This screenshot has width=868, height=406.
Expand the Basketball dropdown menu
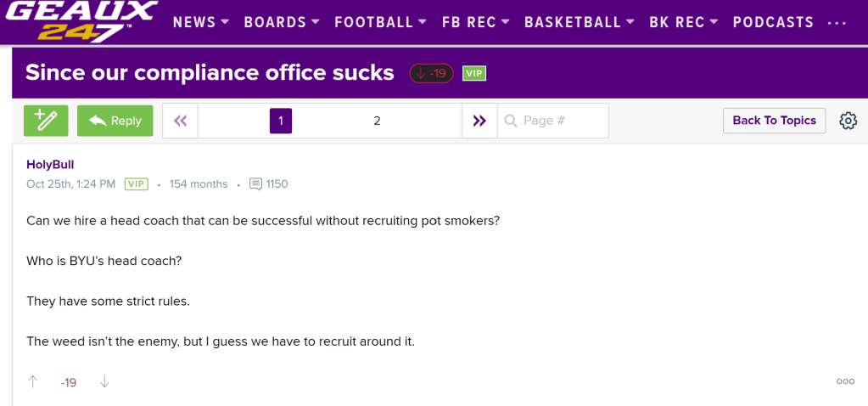pyautogui.click(x=580, y=23)
